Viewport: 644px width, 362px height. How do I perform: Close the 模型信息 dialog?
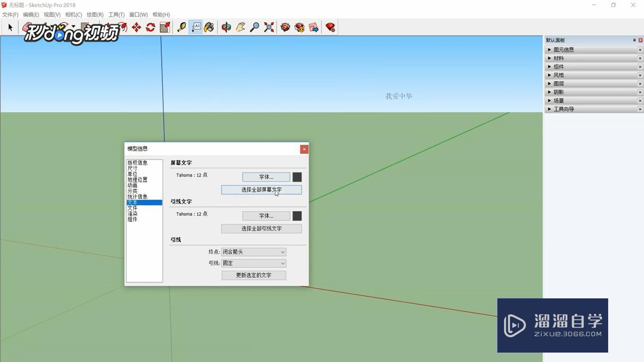(304, 149)
